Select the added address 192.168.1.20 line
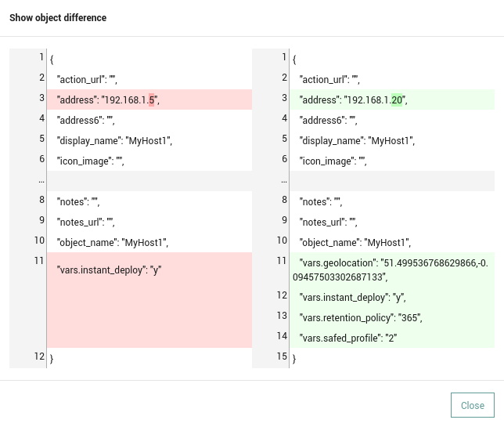Screen dimensions: 504x427 pos(392,100)
